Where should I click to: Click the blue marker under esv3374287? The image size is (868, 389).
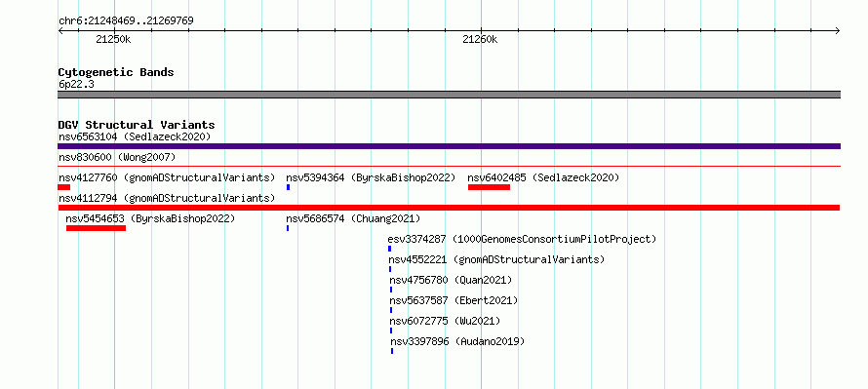tap(390, 249)
